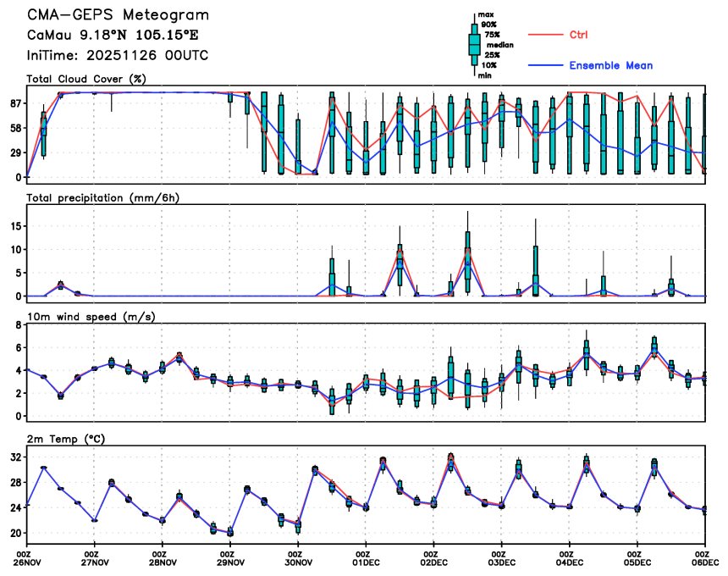Click the legend '90%' label
This screenshot has height=576, width=728.
(489, 25)
